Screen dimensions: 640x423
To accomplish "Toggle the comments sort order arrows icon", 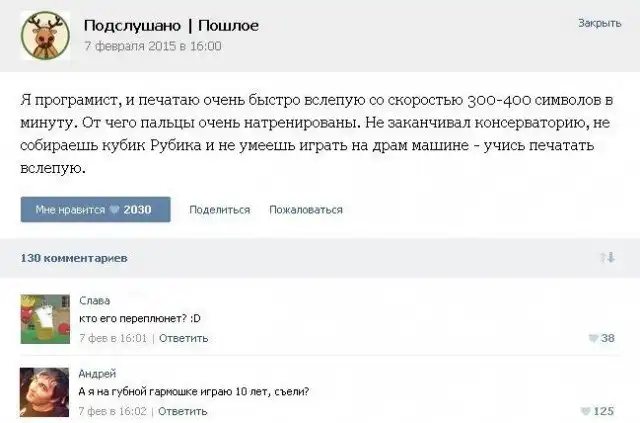I will [x=606, y=258].
